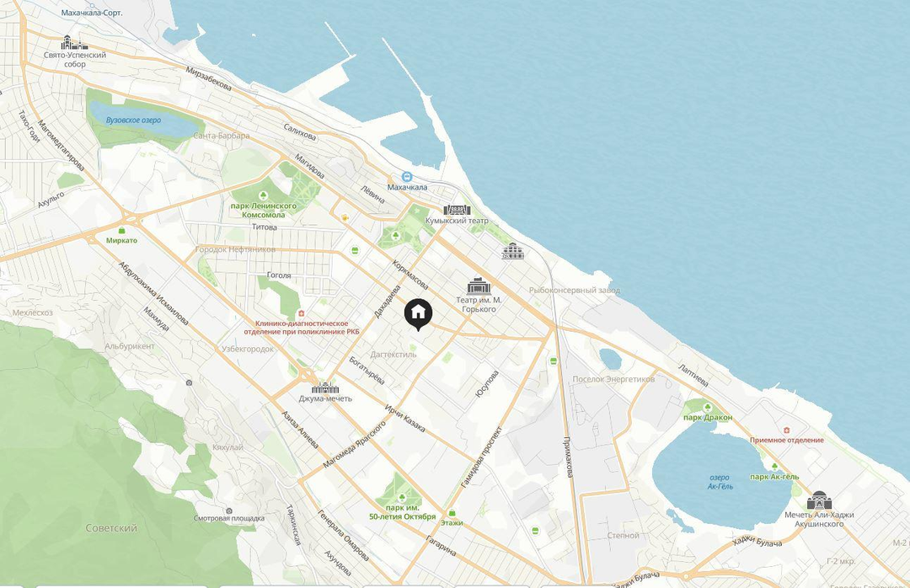Click the парк Ак-гель tree icon

pos(774,467)
